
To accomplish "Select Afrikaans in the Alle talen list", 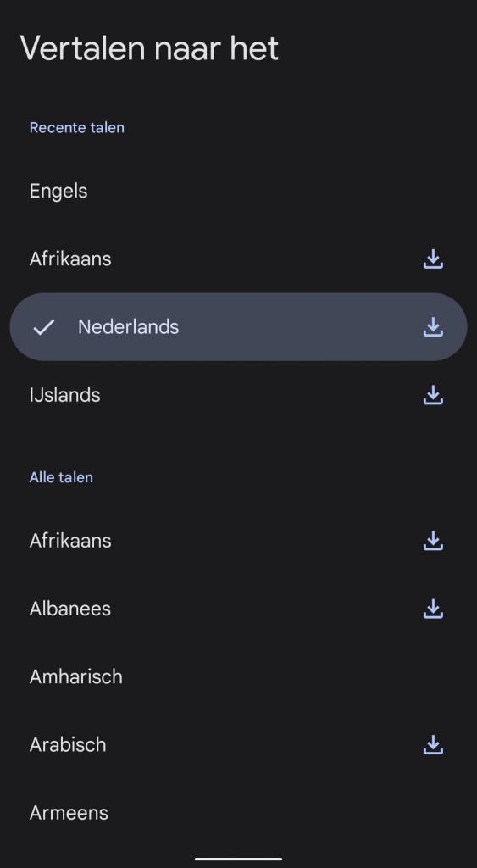I will [x=239, y=541].
